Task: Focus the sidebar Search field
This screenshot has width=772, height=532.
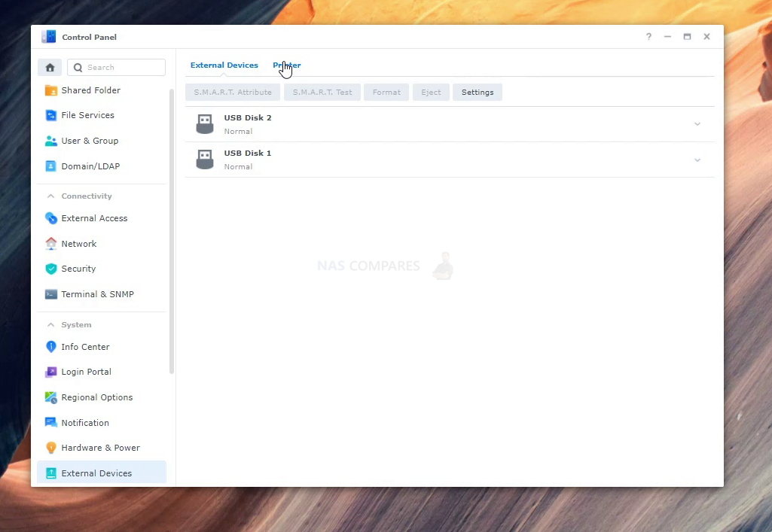Action: pos(116,68)
